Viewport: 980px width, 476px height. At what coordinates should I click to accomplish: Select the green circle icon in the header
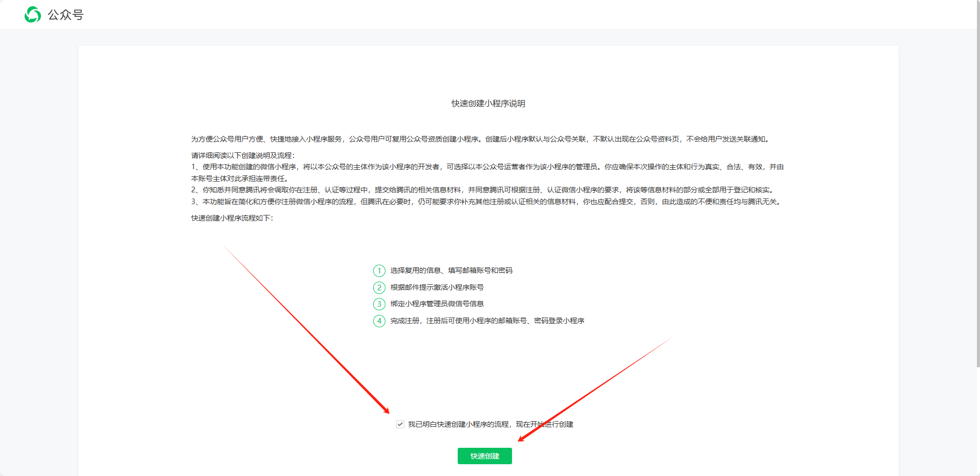click(x=32, y=14)
